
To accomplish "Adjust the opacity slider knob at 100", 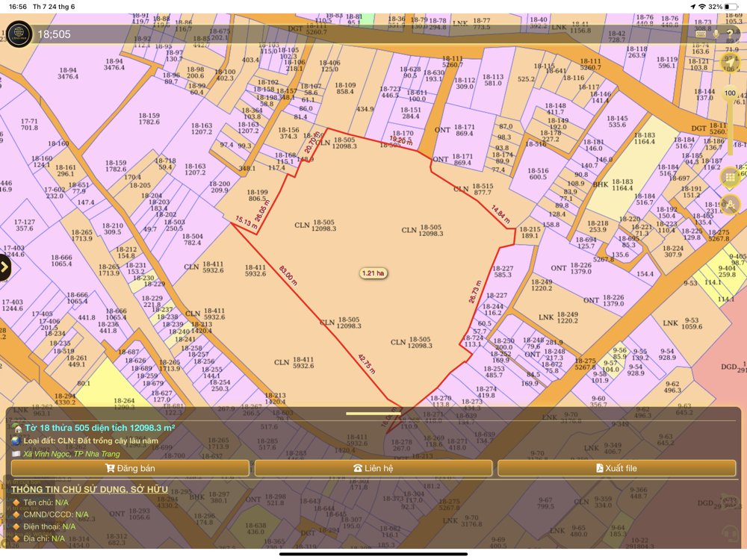I will click(730, 93).
